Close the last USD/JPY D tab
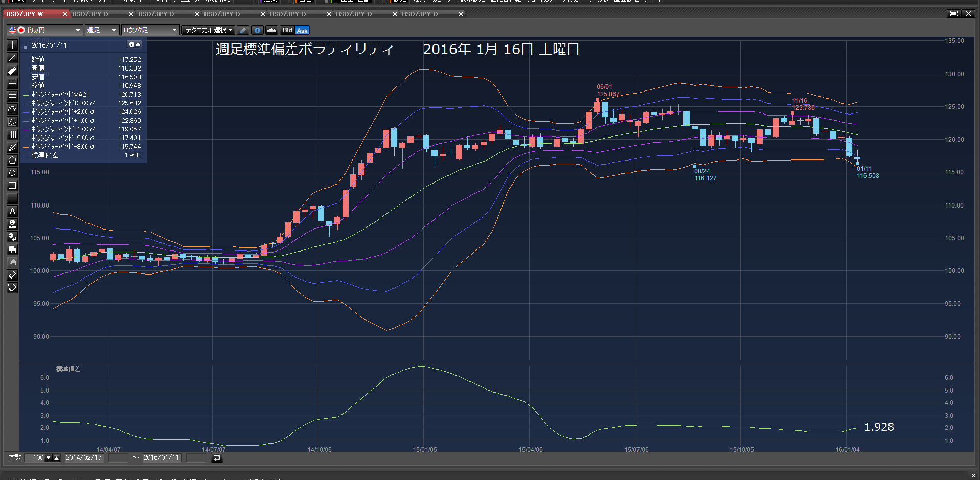 [461, 14]
